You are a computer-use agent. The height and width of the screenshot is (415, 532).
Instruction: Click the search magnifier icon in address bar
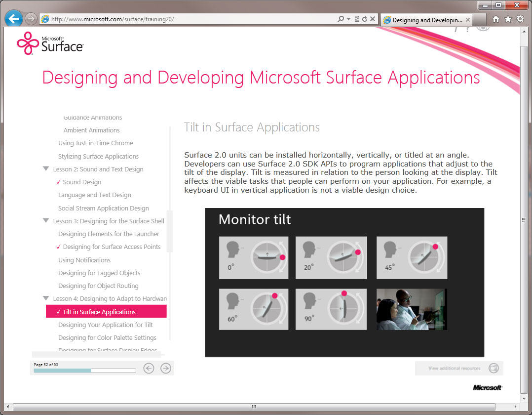click(x=341, y=19)
